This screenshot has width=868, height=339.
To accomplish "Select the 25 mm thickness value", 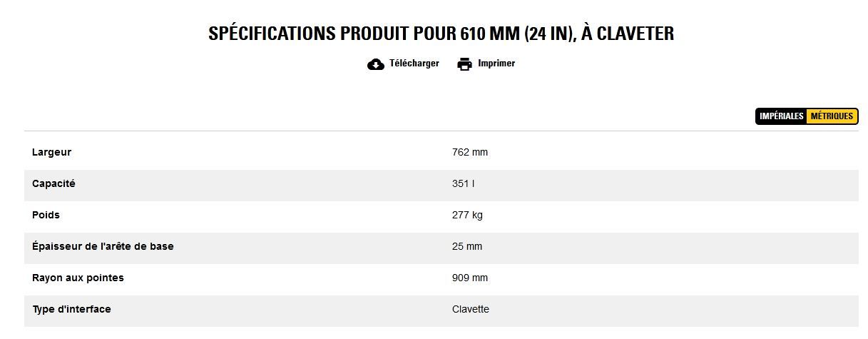I will [x=467, y=246].
